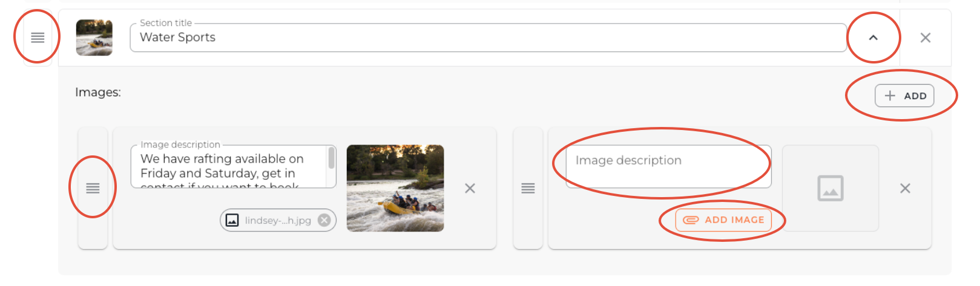Delete the rafting image card

[x=470, y=188]
